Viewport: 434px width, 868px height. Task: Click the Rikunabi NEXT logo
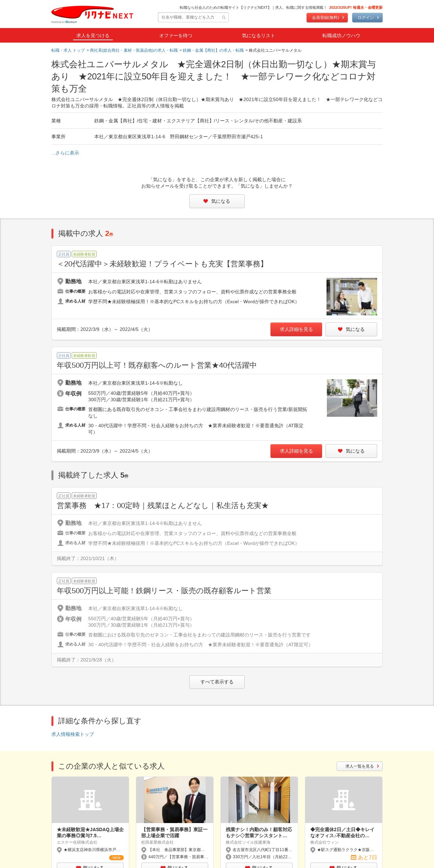pyautogui.click(x=92, y=15)
